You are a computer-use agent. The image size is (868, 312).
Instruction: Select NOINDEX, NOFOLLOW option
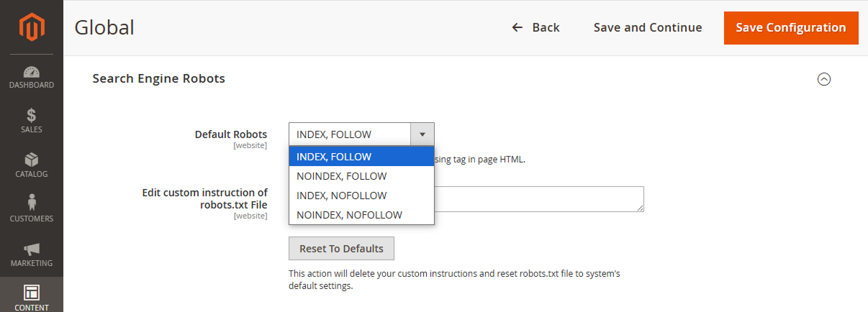[361, 215]
